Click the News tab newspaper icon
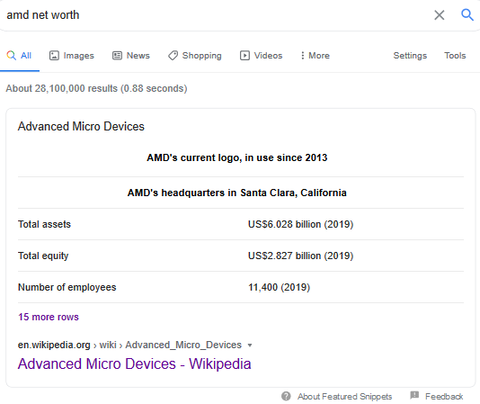The image size is (480, 404). pos(117,55)
